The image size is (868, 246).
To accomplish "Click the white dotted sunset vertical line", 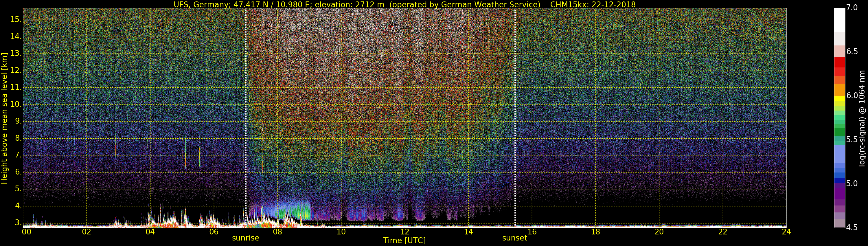I will [x=515, y=101].
